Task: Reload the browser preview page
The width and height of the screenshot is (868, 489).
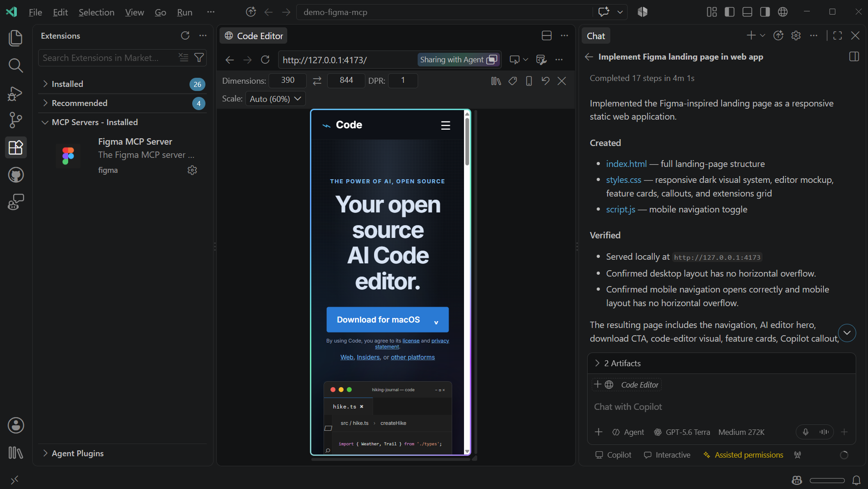Action: pos(265,60)
